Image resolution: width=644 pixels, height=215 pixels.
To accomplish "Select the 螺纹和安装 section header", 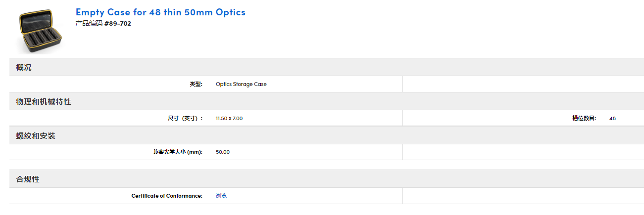I will click(x=36, y=135).
